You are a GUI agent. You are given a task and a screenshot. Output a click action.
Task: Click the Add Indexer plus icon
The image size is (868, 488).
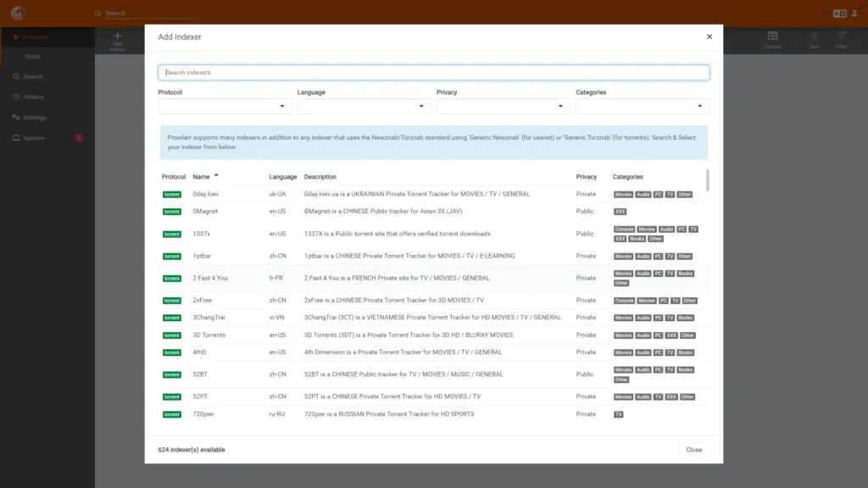pos(117,36)
